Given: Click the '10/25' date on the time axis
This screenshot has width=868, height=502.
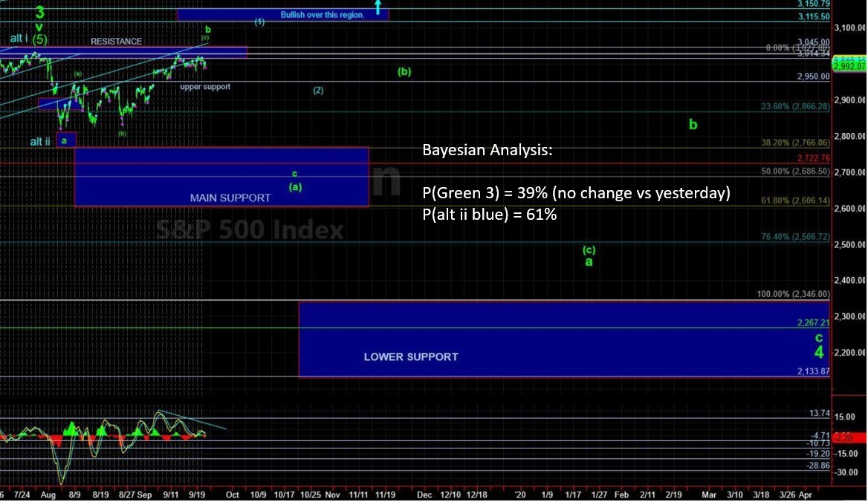Looking at the screenshot, I should [x=310, y=495].
